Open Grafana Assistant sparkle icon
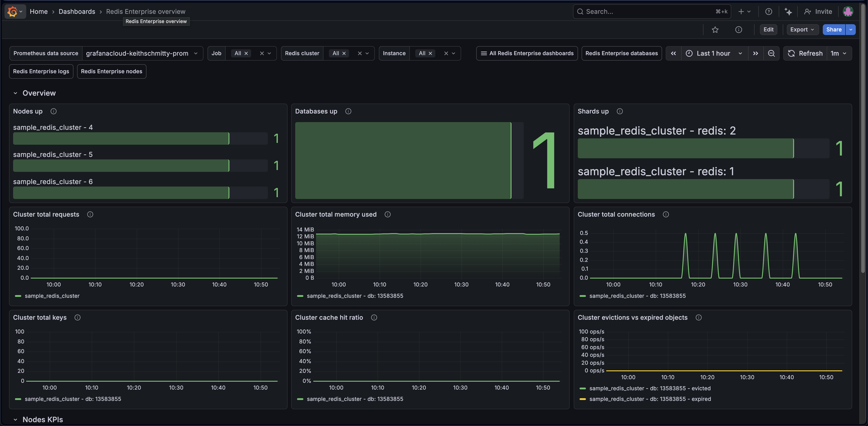This screenshot has width=868, height=426. 788,12
